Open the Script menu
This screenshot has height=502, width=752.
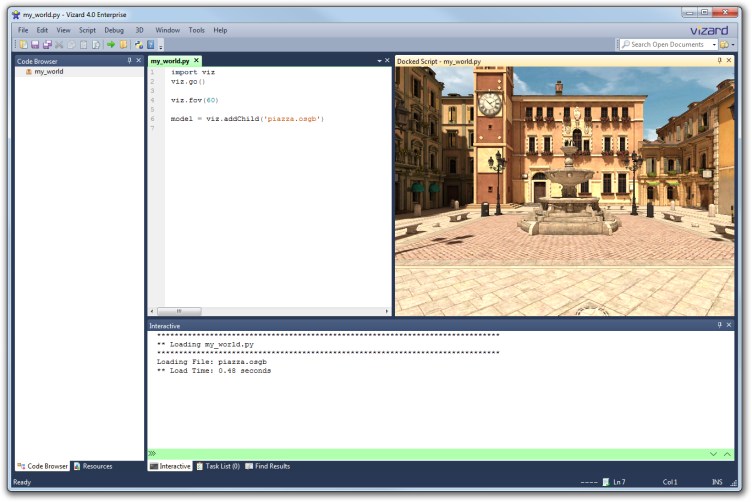(x=87, y=30)
